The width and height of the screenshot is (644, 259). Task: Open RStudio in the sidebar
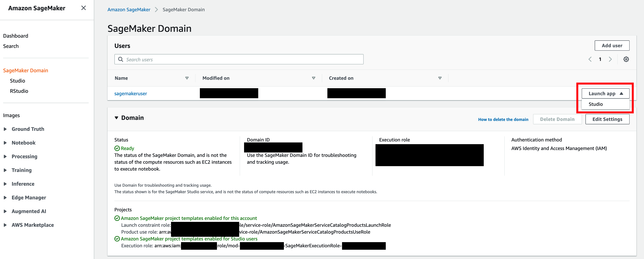19,91
